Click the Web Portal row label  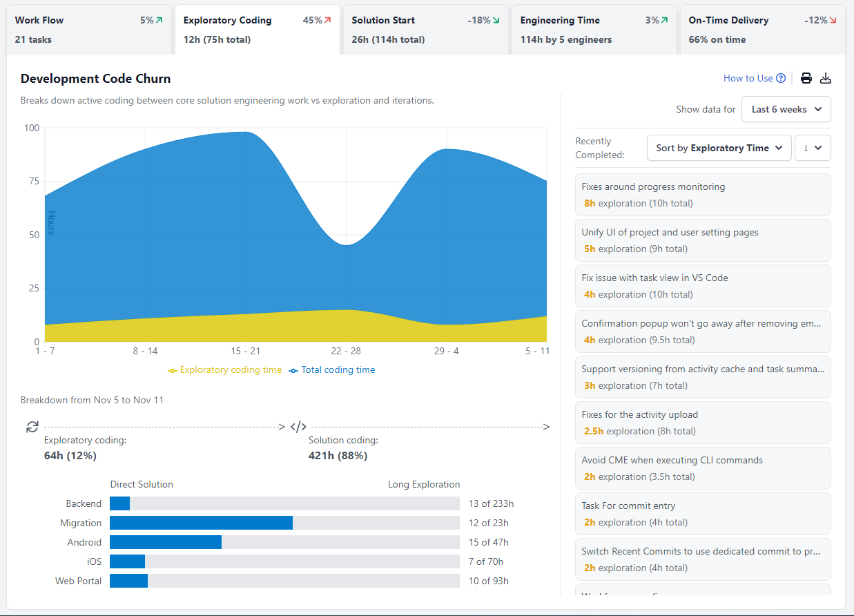pos(79,581)
